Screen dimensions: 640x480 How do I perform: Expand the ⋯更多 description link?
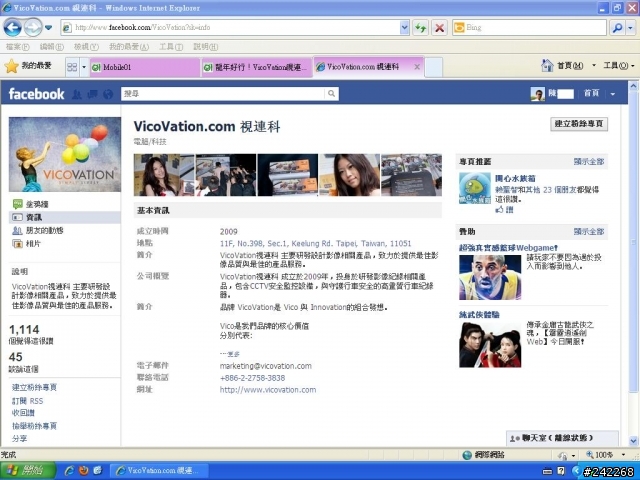click(x=230, y=354)
